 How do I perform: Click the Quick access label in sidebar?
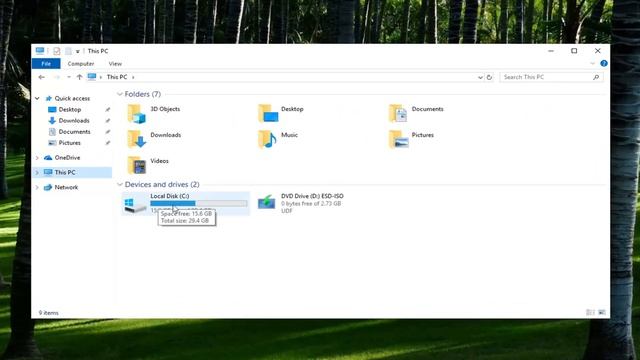(72, 98)
